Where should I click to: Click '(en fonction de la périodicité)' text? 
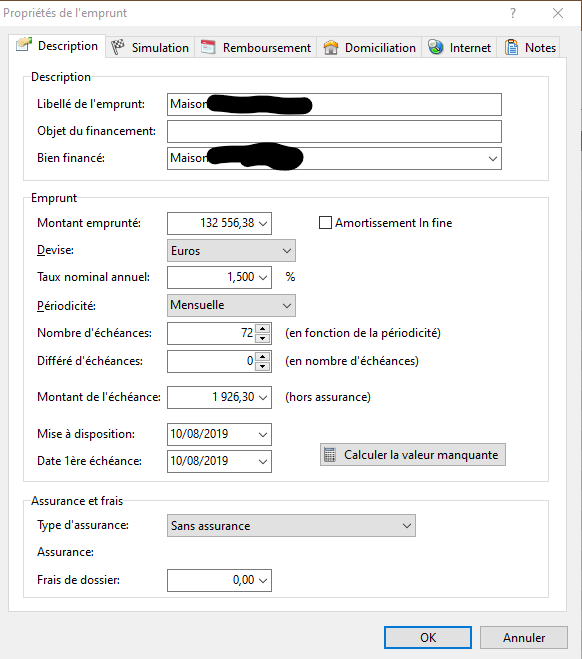click(363, 333)
